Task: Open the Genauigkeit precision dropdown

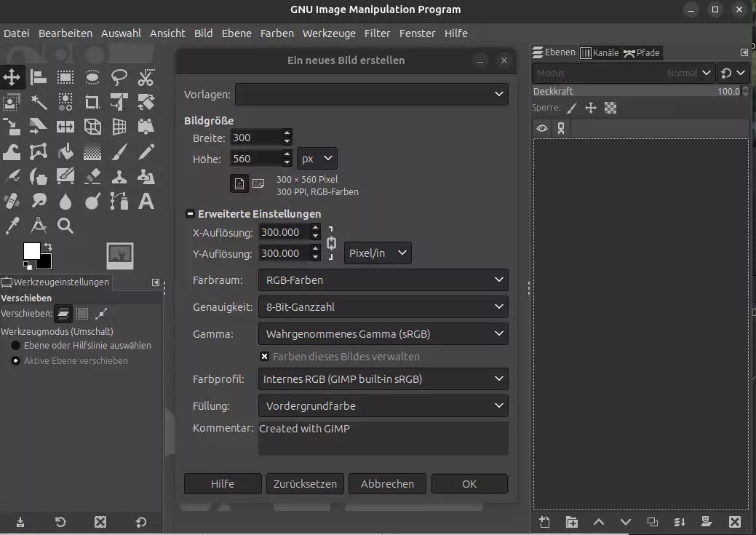Action: coord(383,307)
